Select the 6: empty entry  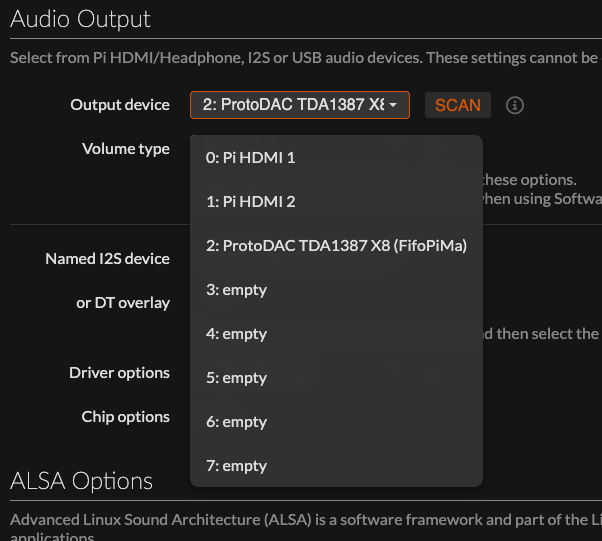click(x=336, y=422)
